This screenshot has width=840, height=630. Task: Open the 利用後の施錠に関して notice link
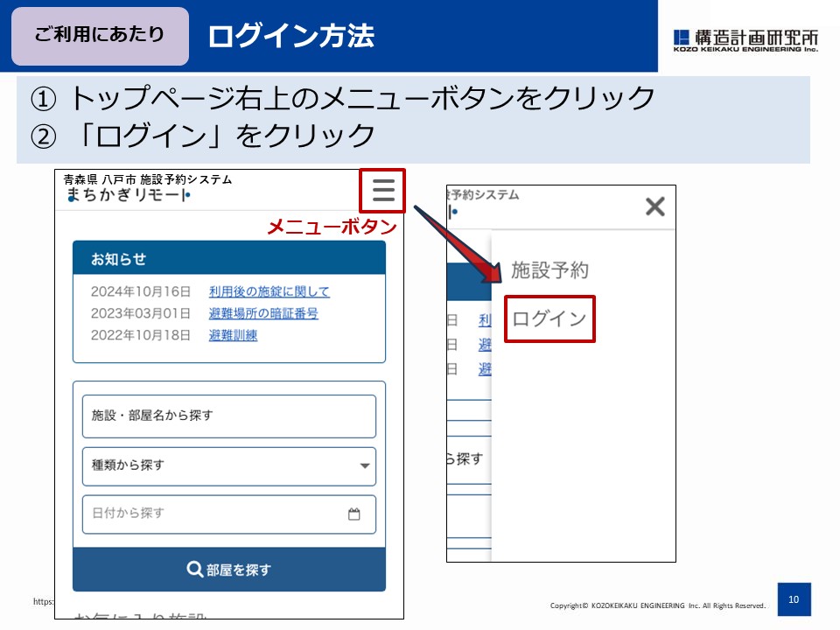(269, 291)
